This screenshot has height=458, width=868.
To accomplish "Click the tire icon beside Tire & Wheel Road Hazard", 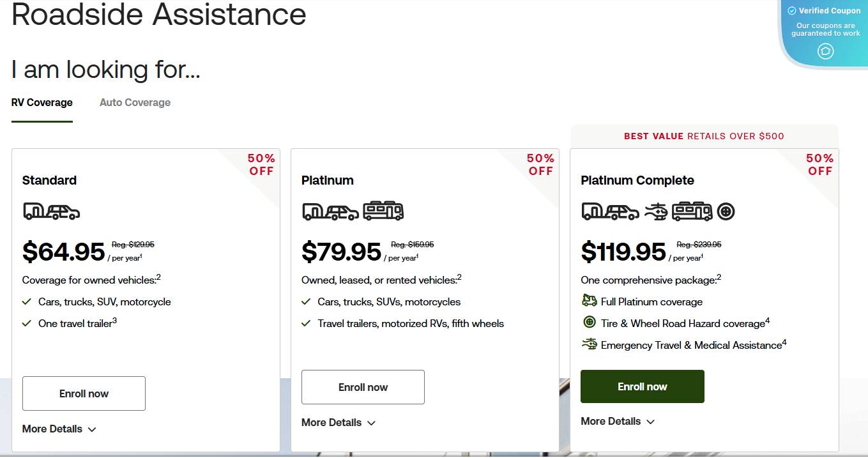I will pyautogui.click(x=589, y=323).
